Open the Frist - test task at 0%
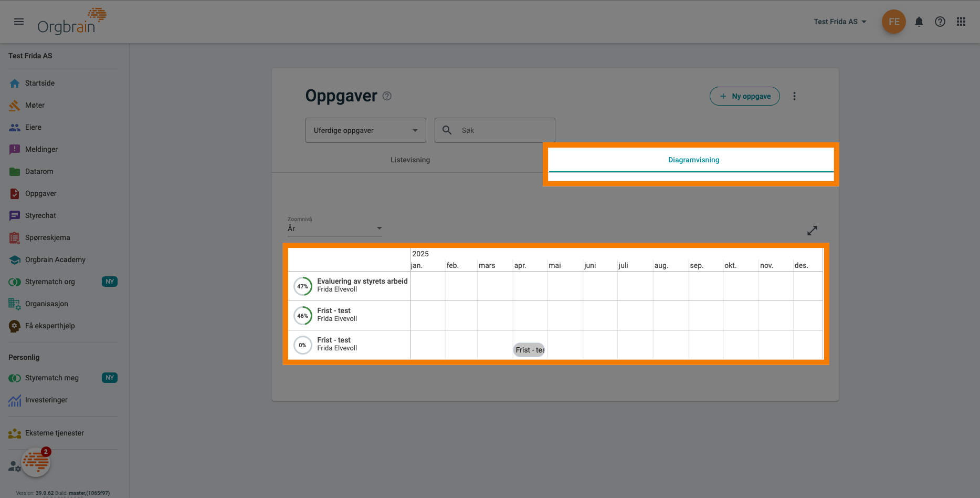This screenshot has width=980, height=498. click(x=334, y=340)
